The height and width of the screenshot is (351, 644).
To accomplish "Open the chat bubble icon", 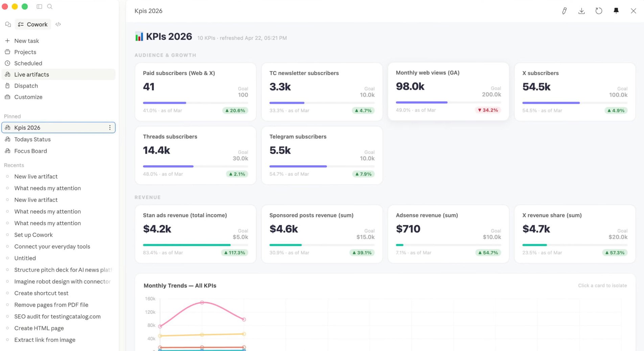I will click(x=8, y=24).
